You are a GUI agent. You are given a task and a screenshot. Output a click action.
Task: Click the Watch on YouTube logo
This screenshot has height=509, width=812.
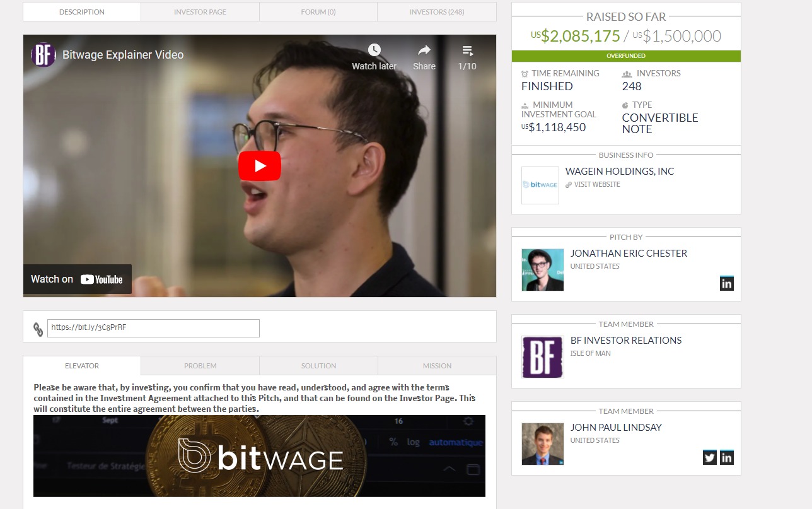pyautogui.click(x=77, y=279)
